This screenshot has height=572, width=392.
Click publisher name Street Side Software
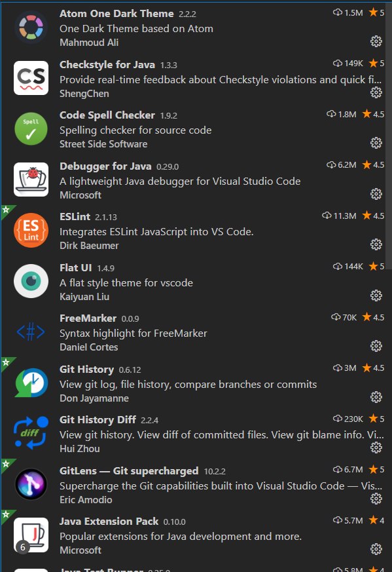click(103, 143)
